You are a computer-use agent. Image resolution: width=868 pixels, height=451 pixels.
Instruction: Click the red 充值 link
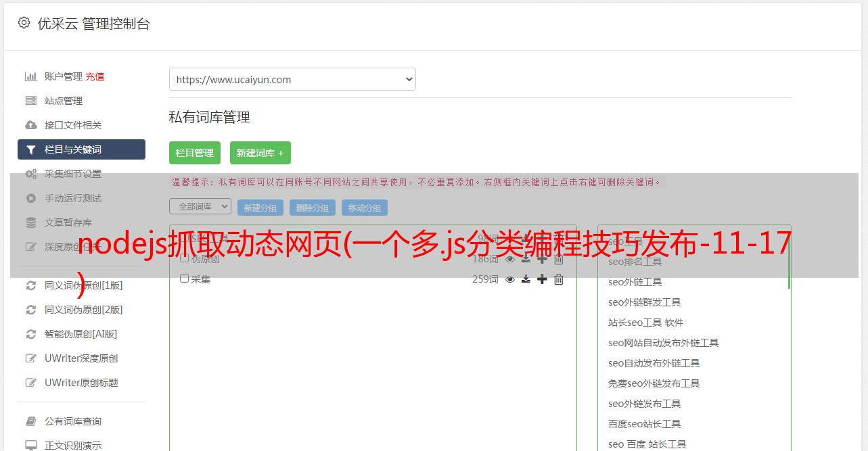coord(95,76)
